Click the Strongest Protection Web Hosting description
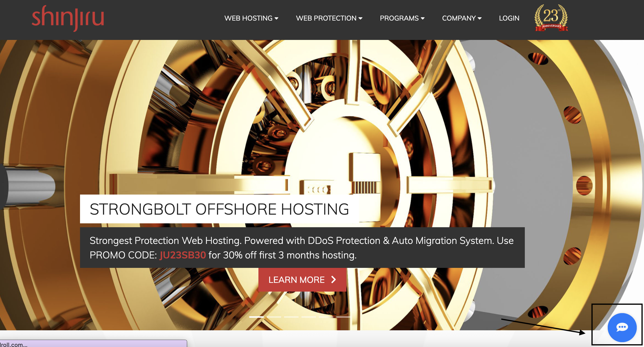Screen dimensions: 644x347 click(x=301, y=248)
